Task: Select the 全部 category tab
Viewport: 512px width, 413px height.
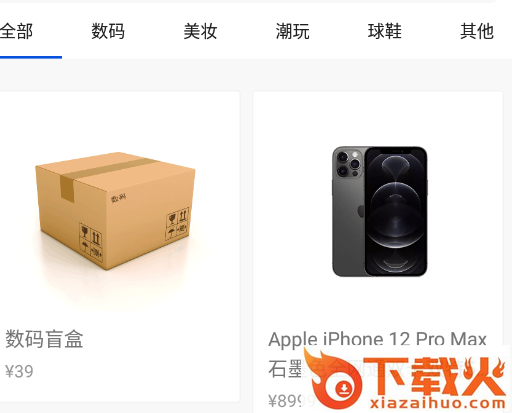Action: coord(16,31)
